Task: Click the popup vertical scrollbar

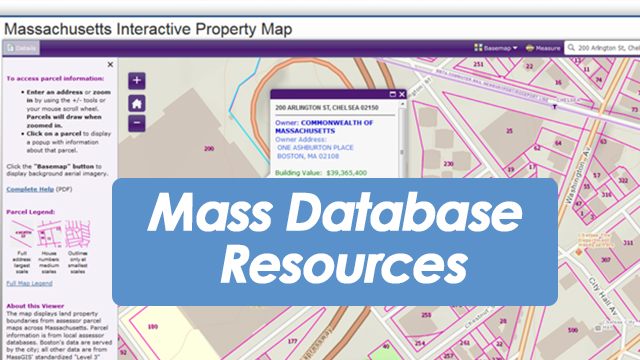Action: pyautogui.click(x=402, y=139)
